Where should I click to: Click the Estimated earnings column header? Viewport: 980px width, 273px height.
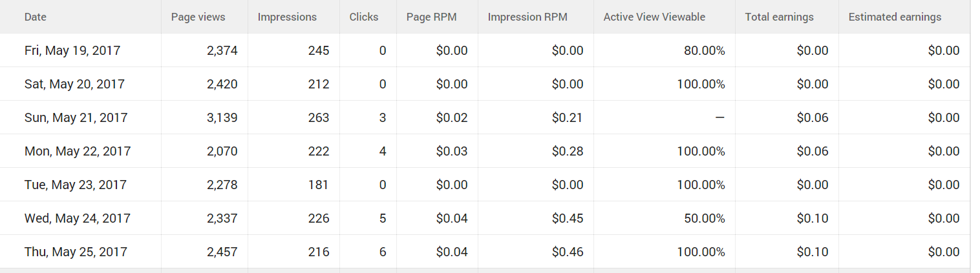(x=895, y=17)
